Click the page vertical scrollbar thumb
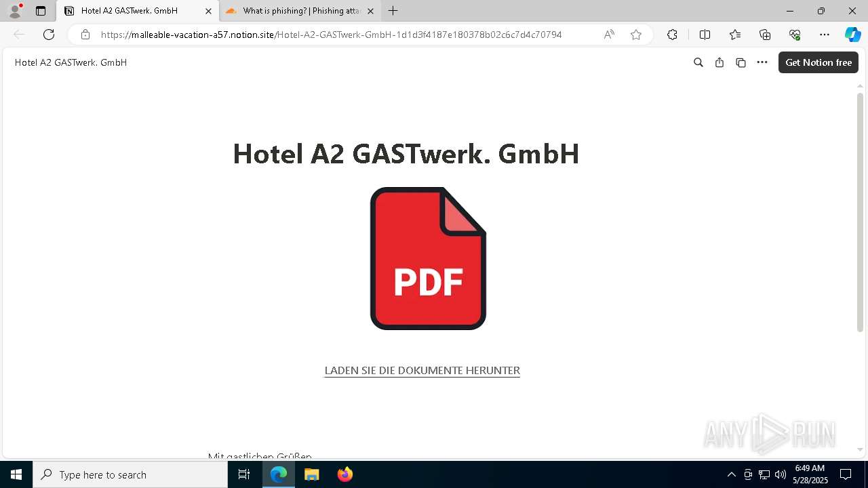The width and height of the screenshot is (868, 488). (x=860, y=212)
